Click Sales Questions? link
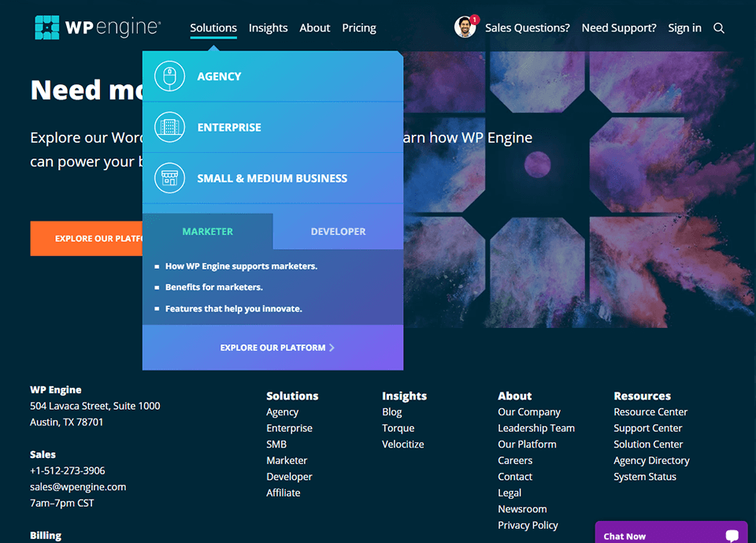 pyautogui.click(x=528, y=28)
